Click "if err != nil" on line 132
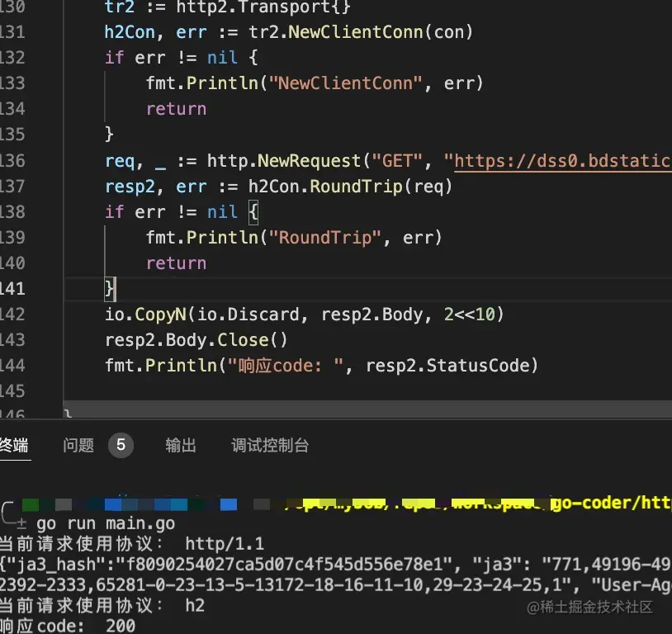Screen dimensions: 672x634 pyautogui.click(x=172, y=58)
